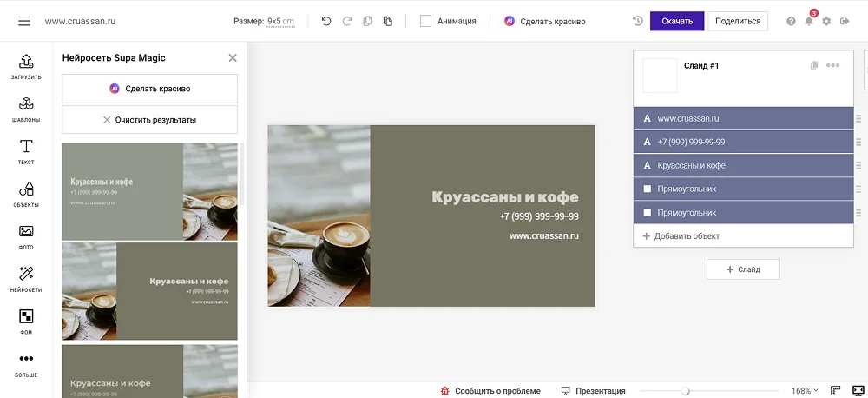The height and width of the screenshot is (398, 868).
Task: Open Слайд #1 three-dot options menu
Action: coord(832,65)
